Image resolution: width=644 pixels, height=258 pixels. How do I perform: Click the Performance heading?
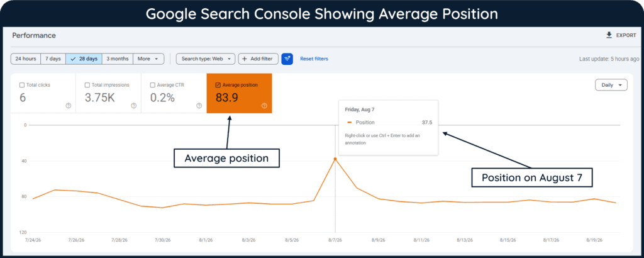pos(34,35)
